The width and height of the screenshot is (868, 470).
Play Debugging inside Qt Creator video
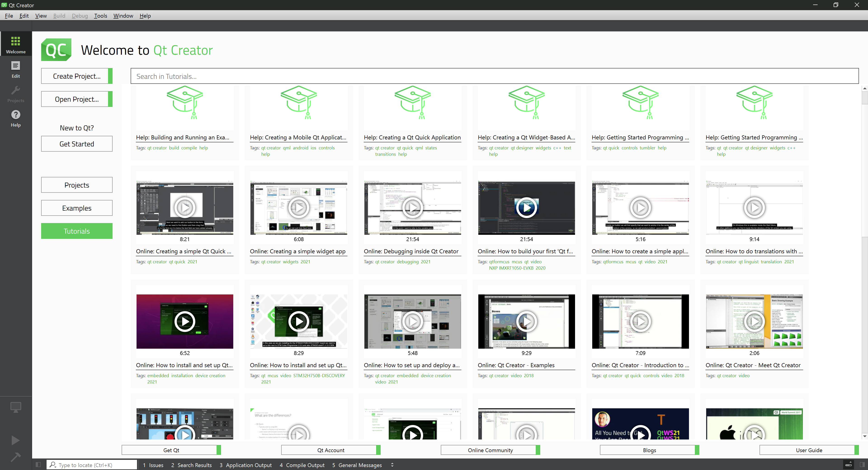413,207
